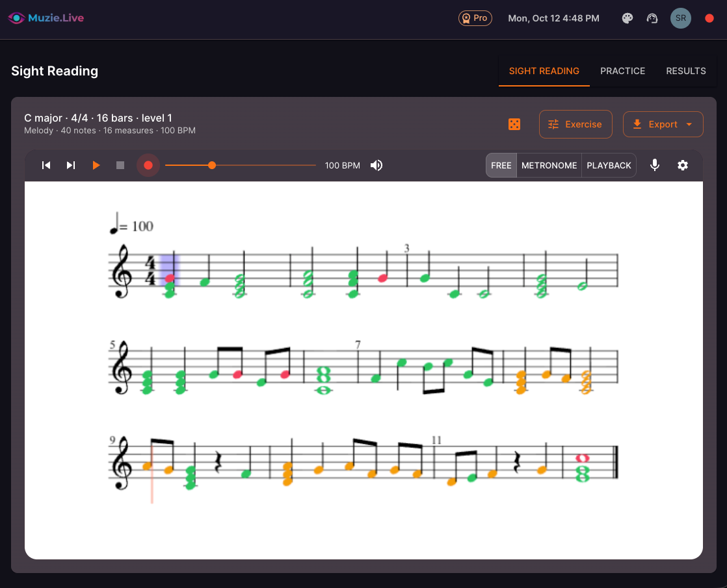Mute the volume speaker icon
727x588 pixels.
pos(377,166)
